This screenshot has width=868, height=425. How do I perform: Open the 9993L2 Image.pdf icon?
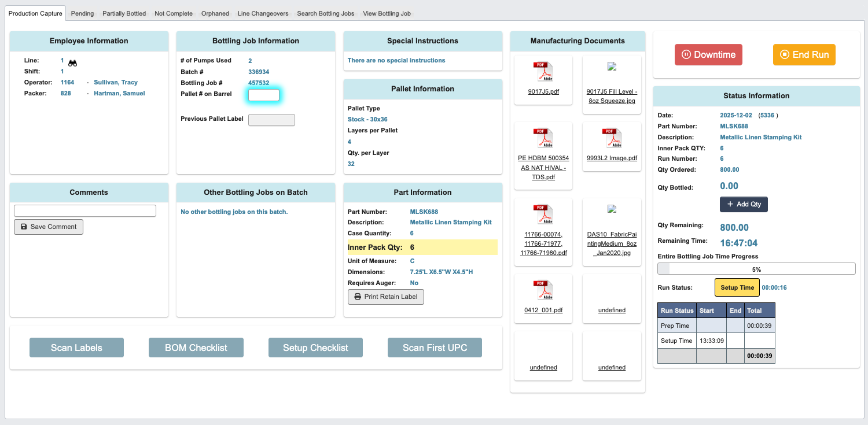tap(612, 138)
